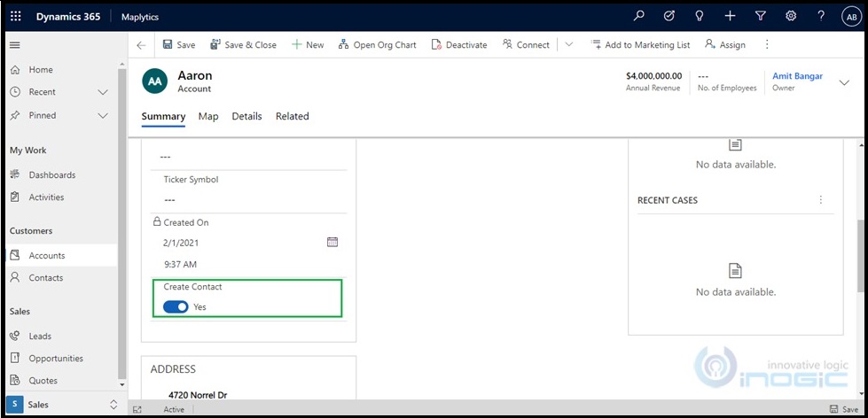Open Accounts in sidebar

click(61, 255)
